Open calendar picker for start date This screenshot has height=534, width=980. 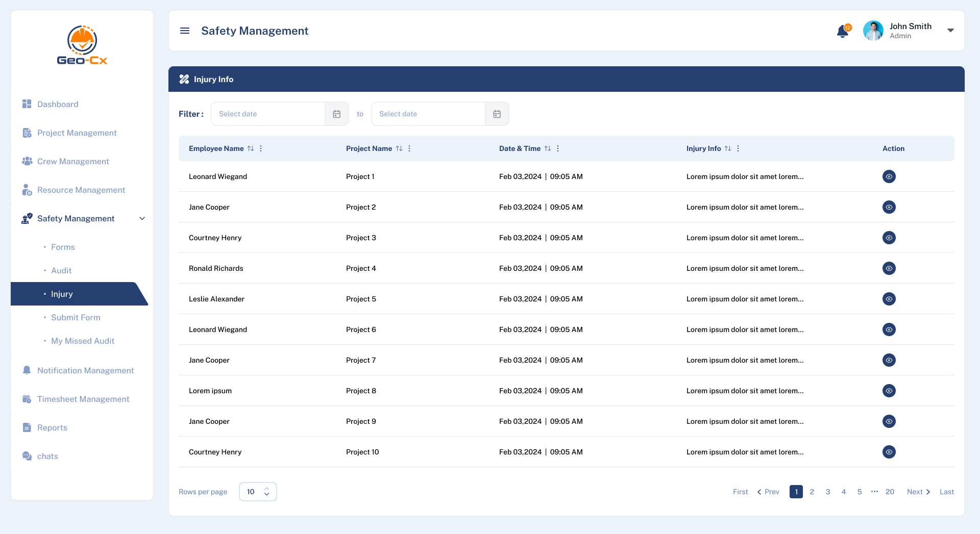337,114
